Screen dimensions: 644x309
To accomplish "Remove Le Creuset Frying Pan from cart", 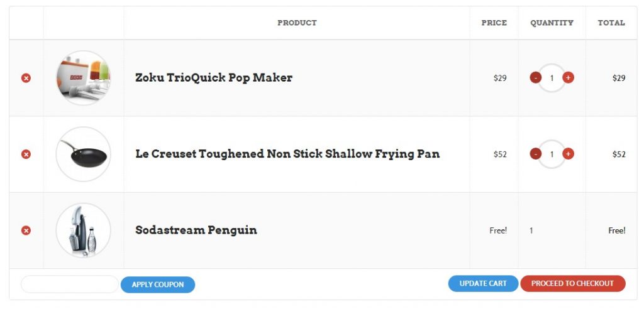I will click(x=26, y=154).
